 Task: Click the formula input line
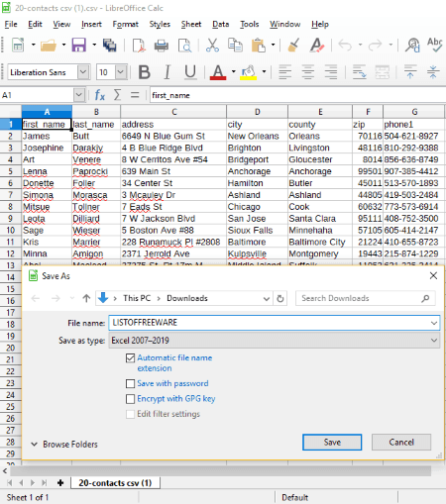tap(297, 95)
